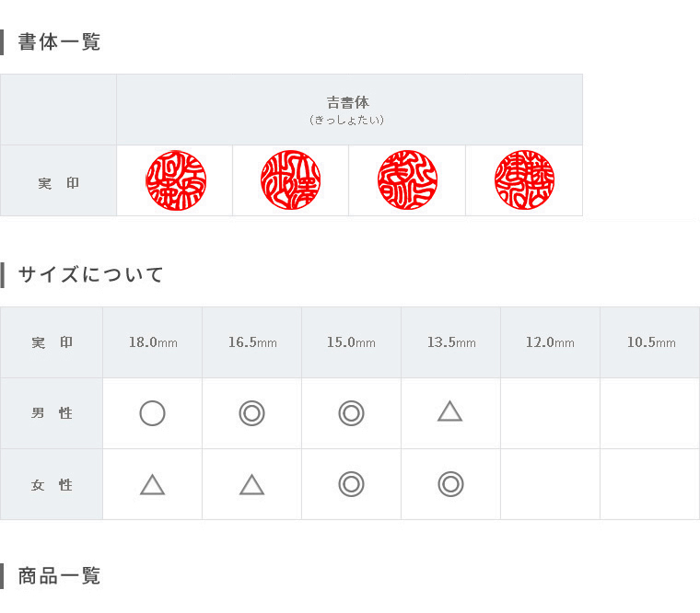Click the single circle under 18.0mm for 男性
The height and width of the screenshot is (613, 700).
pos(152,413)
